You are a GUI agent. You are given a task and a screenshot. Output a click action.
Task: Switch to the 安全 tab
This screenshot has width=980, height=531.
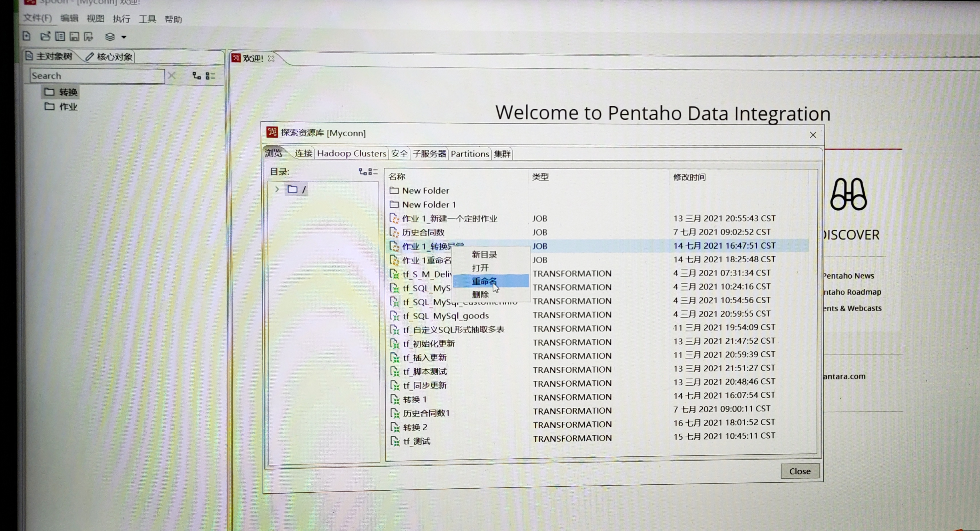click(399, 154)
